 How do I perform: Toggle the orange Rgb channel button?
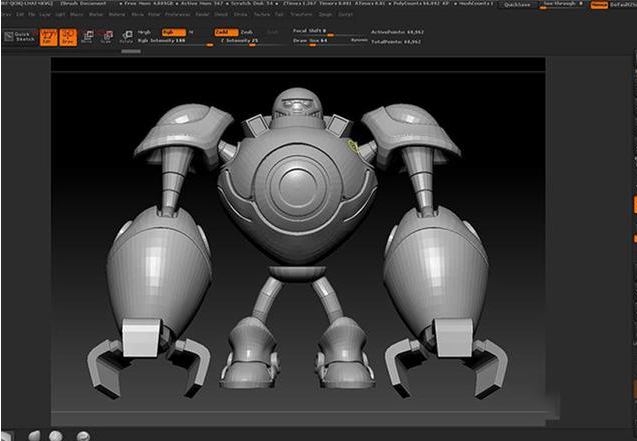173,32
